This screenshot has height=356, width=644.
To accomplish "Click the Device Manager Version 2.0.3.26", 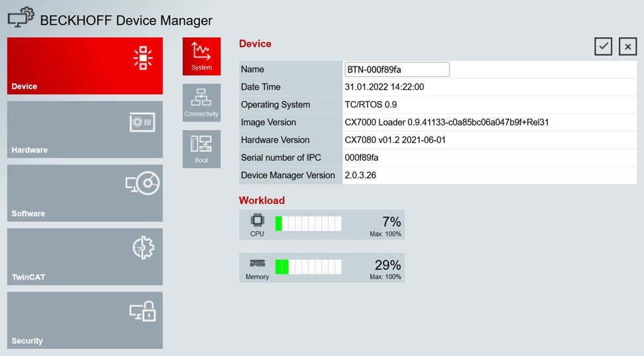I will pos(360,175).
